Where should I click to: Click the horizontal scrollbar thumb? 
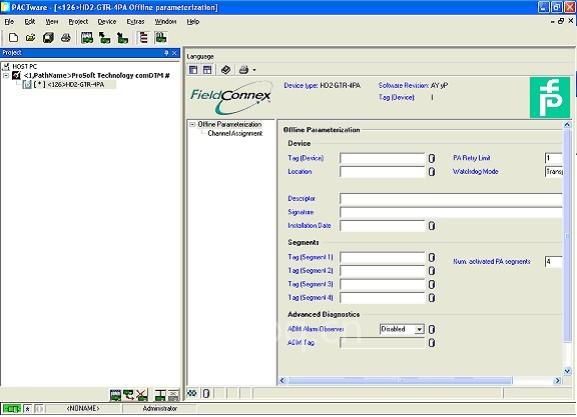[x=399, y=380]
